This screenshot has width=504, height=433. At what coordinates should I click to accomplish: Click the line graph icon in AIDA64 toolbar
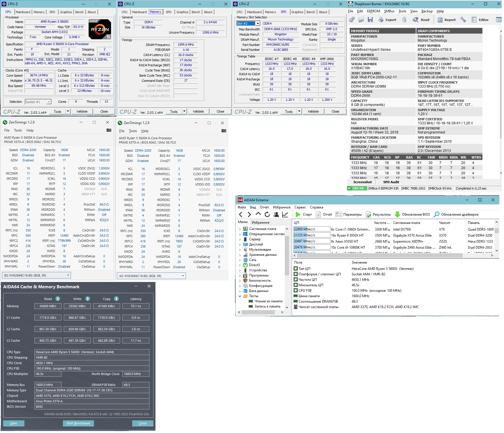click(285, 214)
